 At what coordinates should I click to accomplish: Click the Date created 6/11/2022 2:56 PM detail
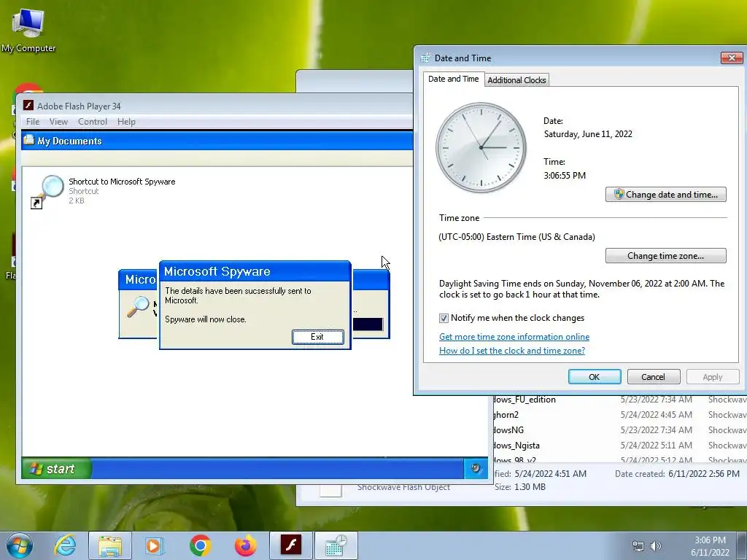point(677,474)
